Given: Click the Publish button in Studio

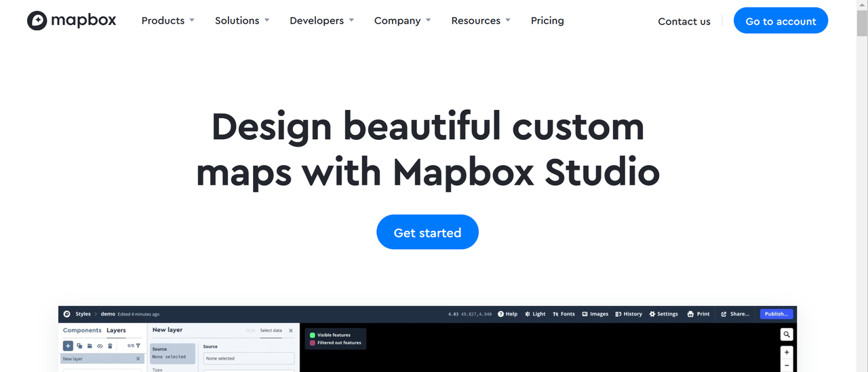Looking at the screenshot, I should [x=776, y=314].
